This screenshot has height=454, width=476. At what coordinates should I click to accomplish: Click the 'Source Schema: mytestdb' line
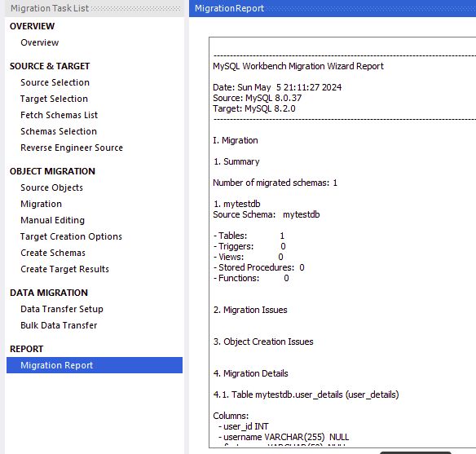tap(267, 214)
